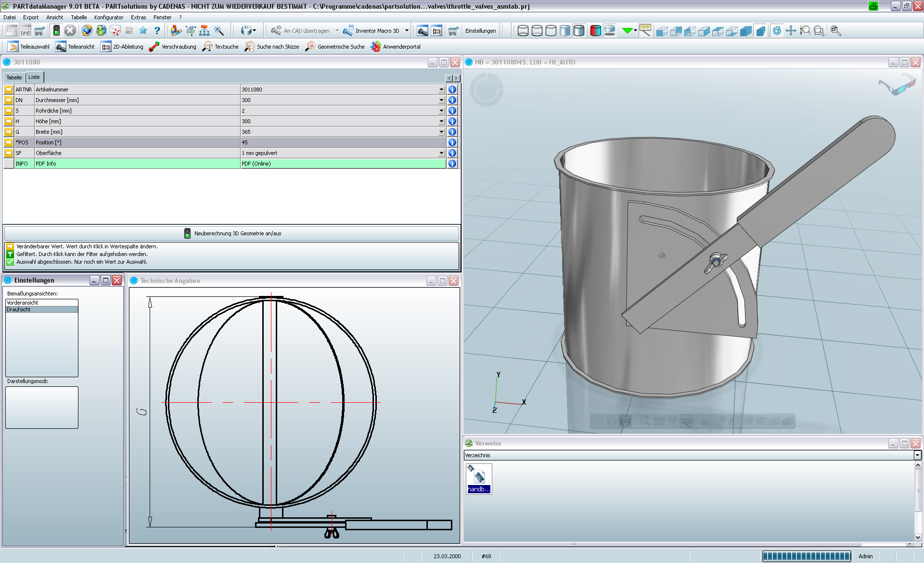
Task: Click the blue star favorites icon
Action: click(x=143, y=31)
